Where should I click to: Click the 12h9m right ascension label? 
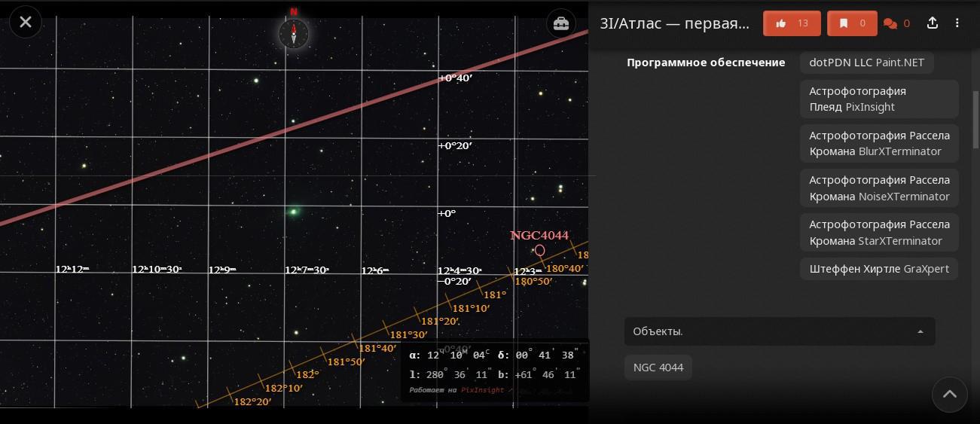point(222,270)
